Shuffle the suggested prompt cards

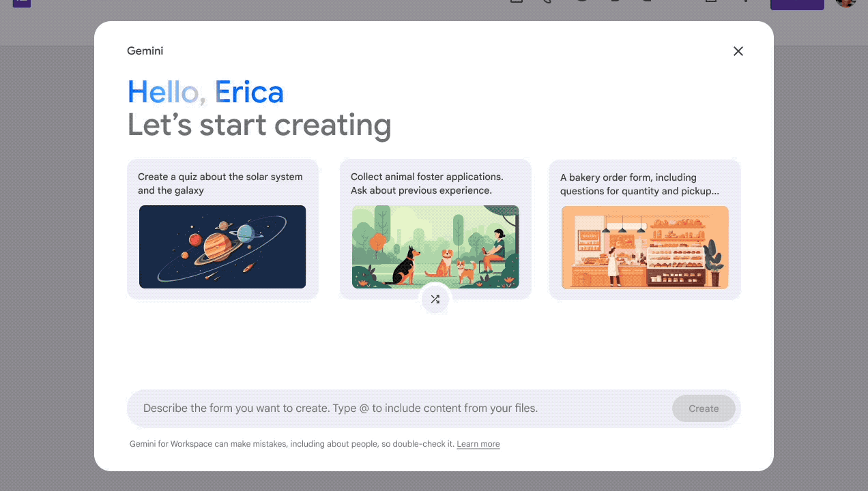click(435, 299)
